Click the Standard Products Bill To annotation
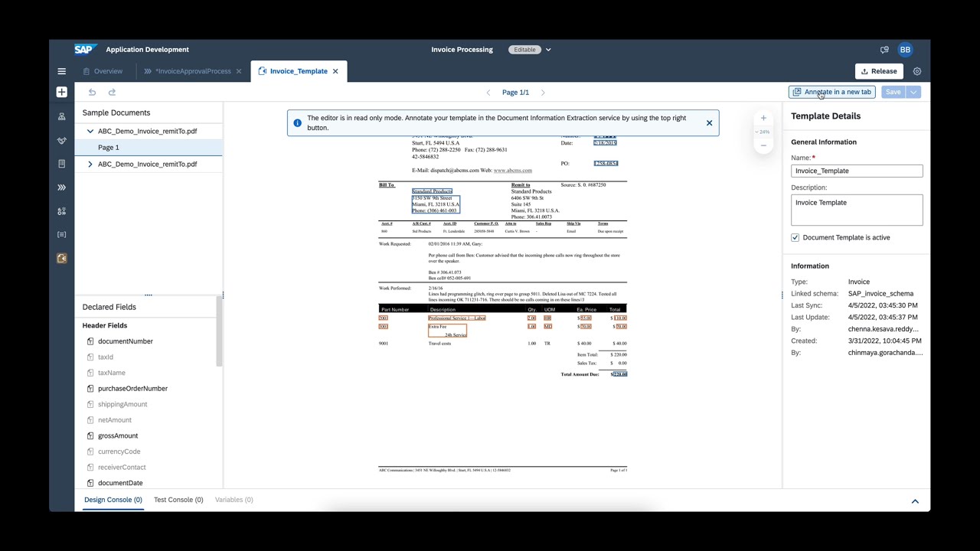The height and width of the screenshot is (551, 980). coord(432,191)
